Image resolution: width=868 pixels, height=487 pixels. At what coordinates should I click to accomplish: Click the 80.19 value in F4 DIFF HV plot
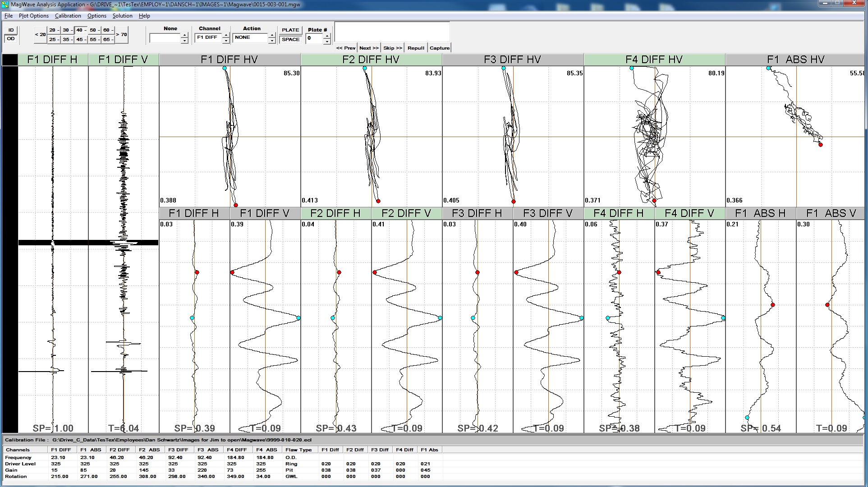point(716,73)
